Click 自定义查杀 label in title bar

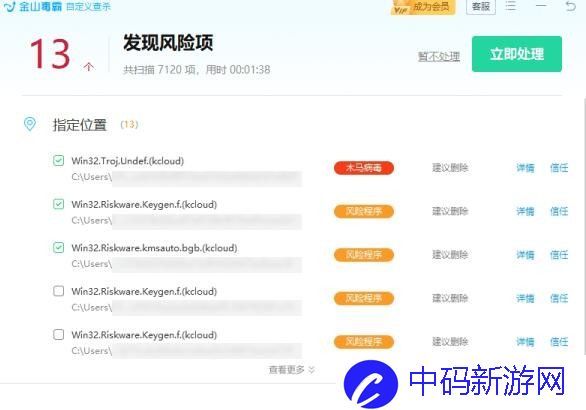88,6
